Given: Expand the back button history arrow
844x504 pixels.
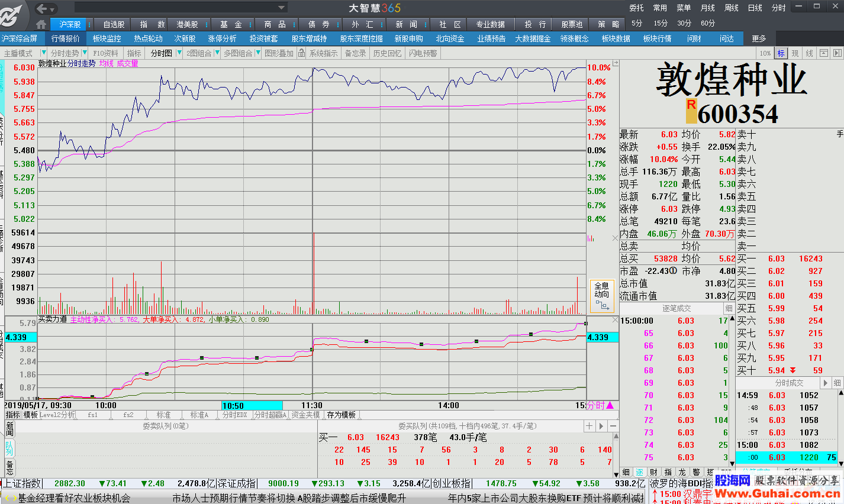Looking at the screenshot, I should [x=53, y=9].
